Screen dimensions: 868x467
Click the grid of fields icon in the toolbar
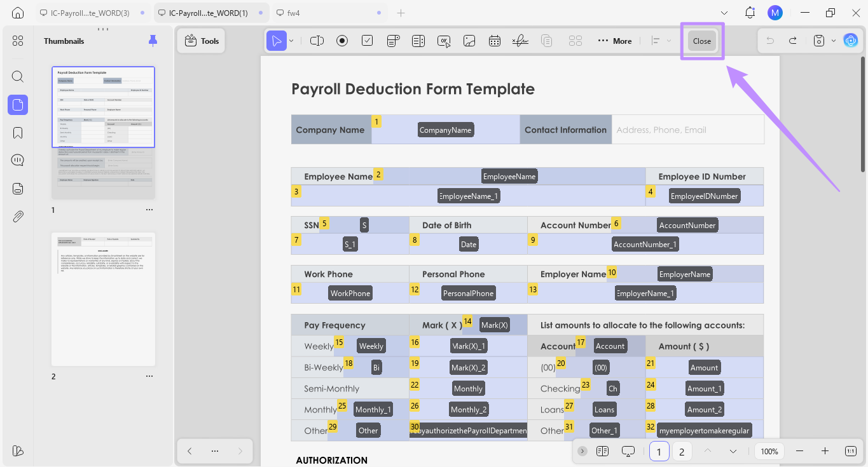tap(575, 41)
